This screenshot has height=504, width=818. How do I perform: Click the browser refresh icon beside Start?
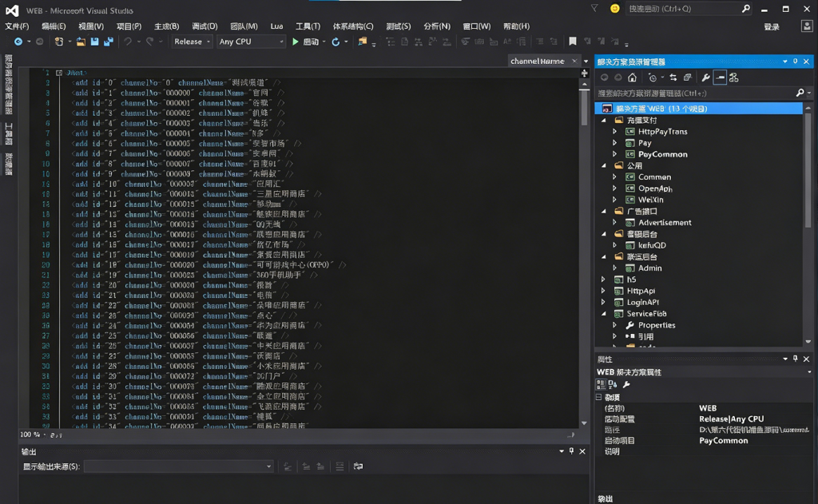coord(336,42)
